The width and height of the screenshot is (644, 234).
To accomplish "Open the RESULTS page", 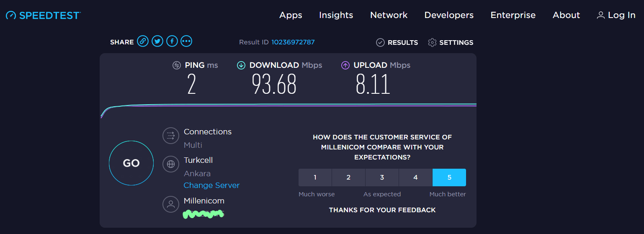I will tap(403, 43).
